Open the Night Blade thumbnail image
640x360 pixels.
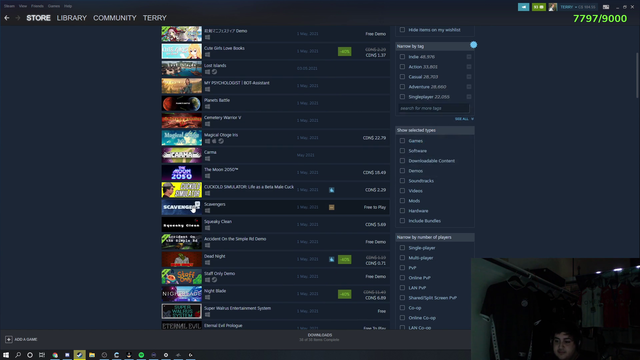point(182,294)
